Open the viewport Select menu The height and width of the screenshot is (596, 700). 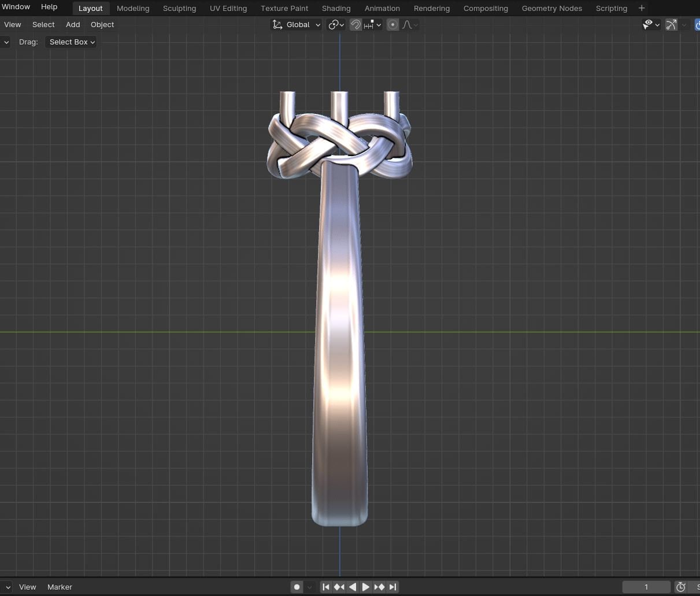pyautogui.click(x=43, y=24)
